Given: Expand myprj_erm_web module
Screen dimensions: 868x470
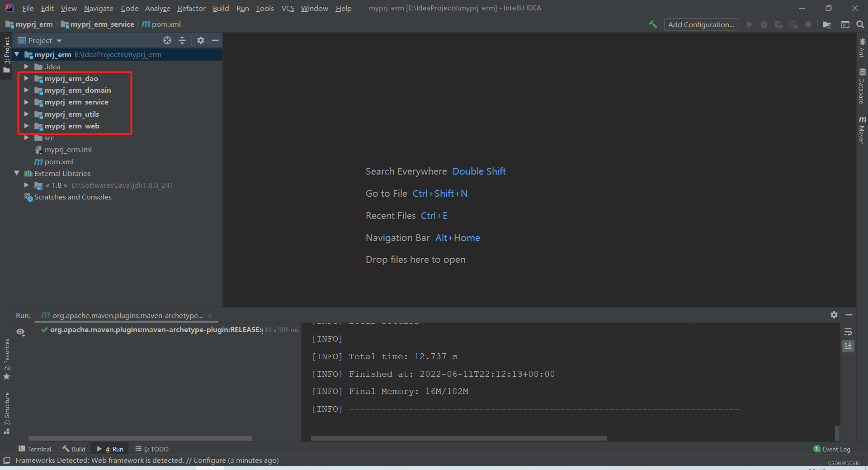Looking at the screenshot, I should pos(27,126).
